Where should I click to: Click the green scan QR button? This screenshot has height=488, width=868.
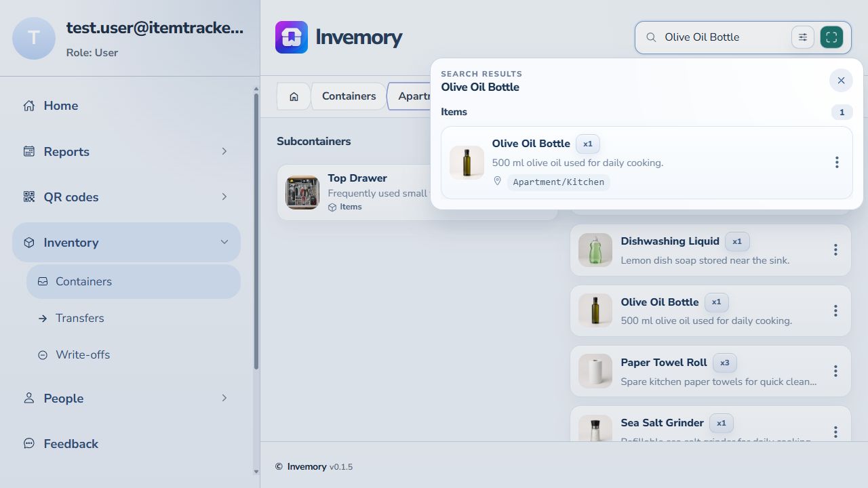pyautogui.click(x=831, y=37)
